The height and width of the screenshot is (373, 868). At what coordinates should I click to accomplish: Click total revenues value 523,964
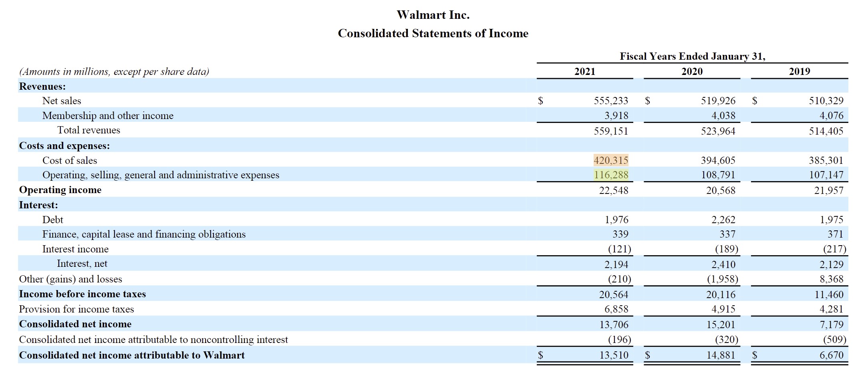718,131
